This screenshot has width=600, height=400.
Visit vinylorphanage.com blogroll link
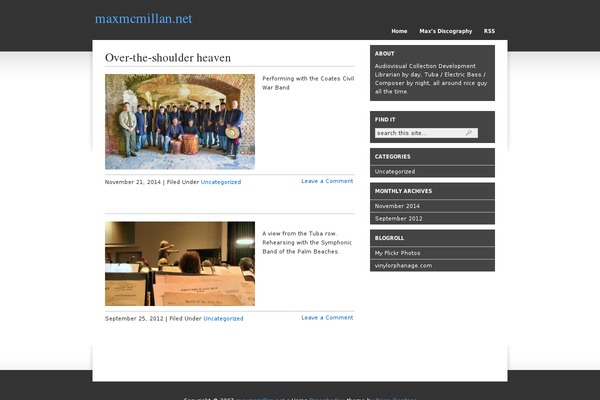[x=403, y=266]
